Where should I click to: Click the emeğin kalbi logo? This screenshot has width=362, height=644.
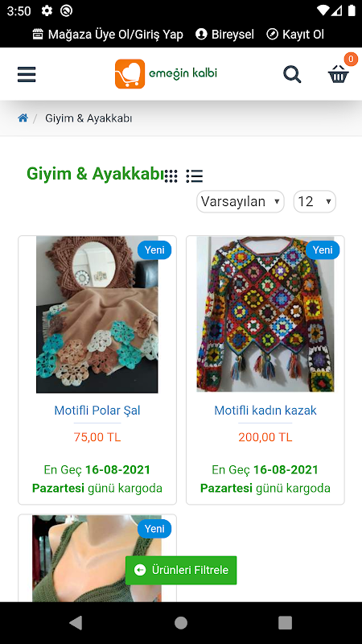click(166, 74)
